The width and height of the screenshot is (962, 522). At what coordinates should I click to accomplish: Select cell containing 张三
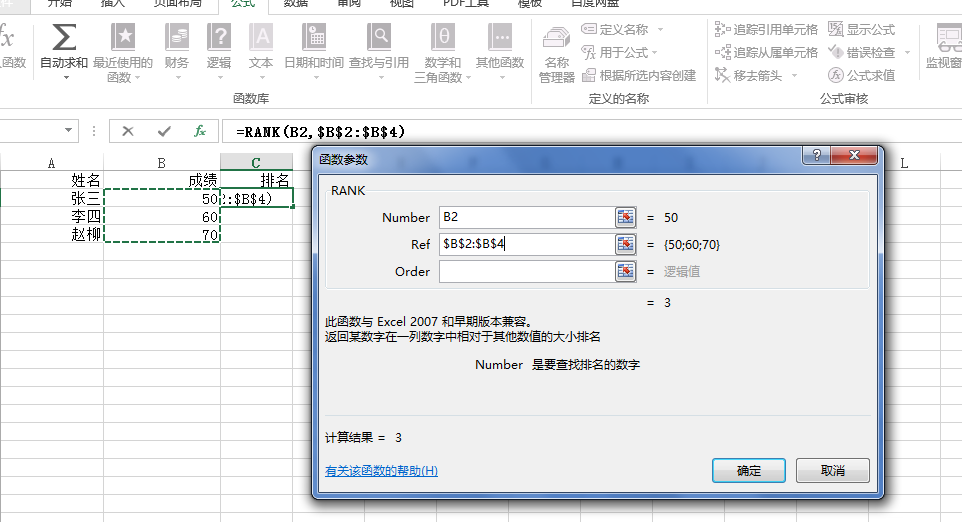52,198
